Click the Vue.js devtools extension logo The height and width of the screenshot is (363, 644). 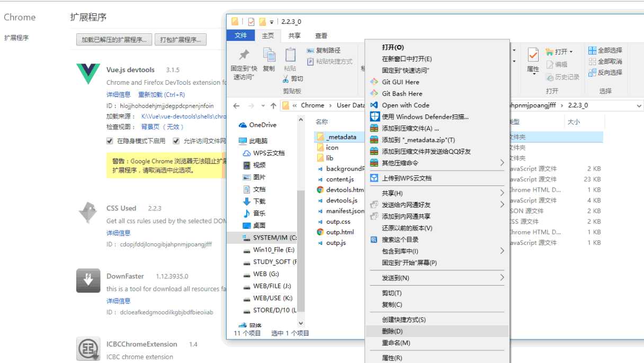pyautogui.click(x=88, y=74)
